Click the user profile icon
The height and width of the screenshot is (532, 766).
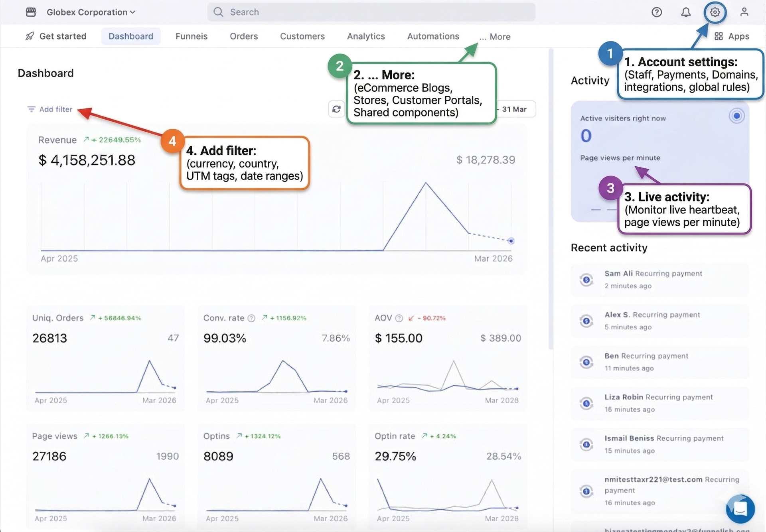pyautogui.click(x=744, y=12)
